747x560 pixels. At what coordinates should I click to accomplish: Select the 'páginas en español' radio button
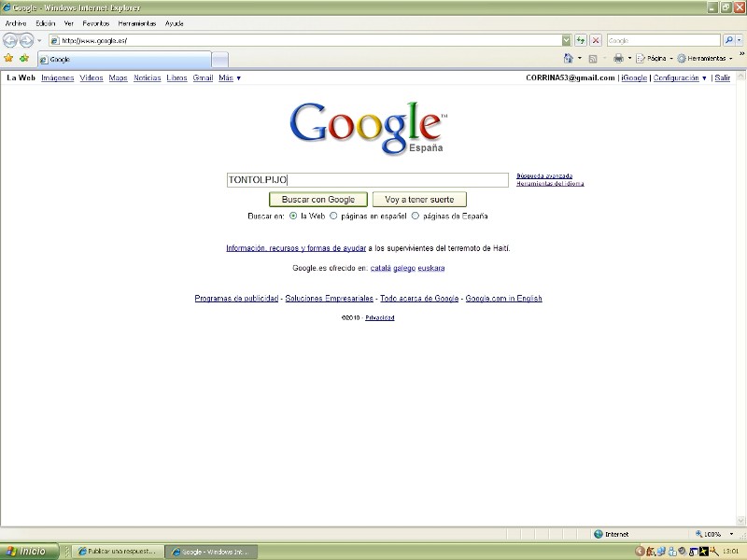click(x=333, y=216)
